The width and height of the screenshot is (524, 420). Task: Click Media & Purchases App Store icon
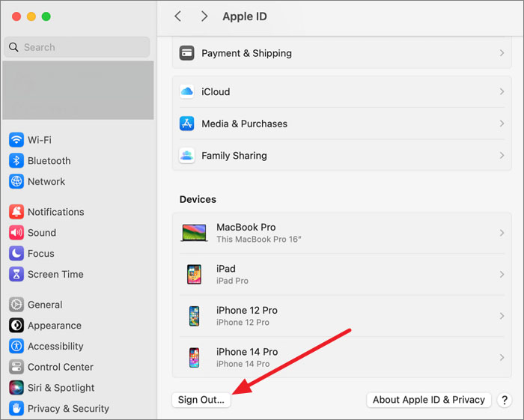coord(187,124)
